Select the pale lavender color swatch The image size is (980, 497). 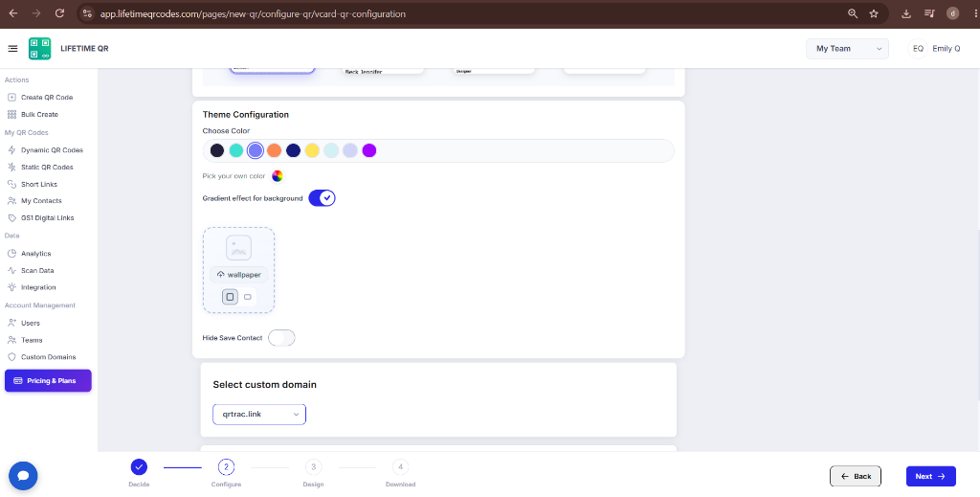(350, 150)
